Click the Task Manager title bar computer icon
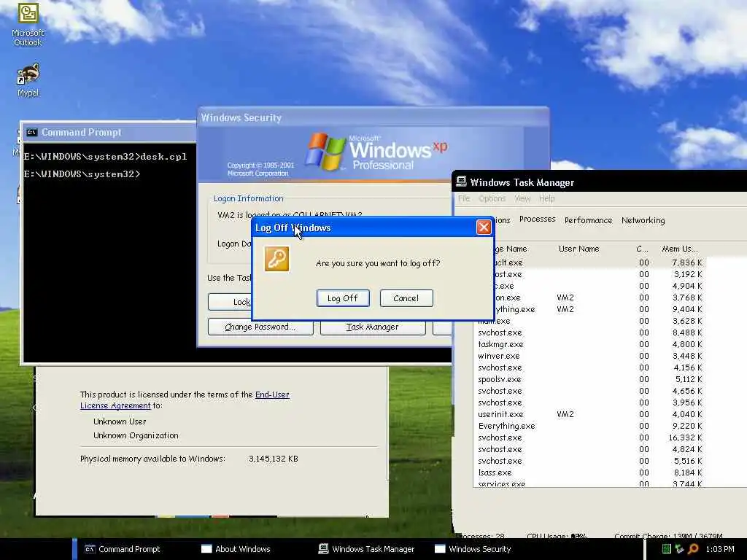 tap(461, 182)
